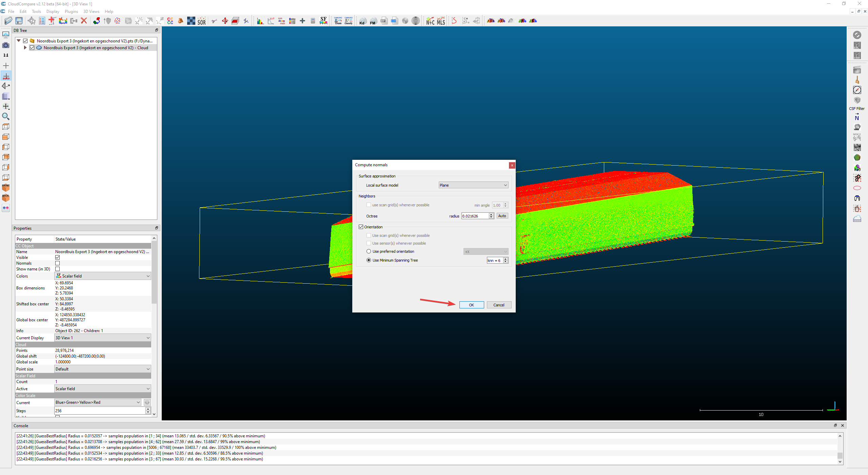
Task: Click the N+C toolbar icon
Action: [430, 21]
